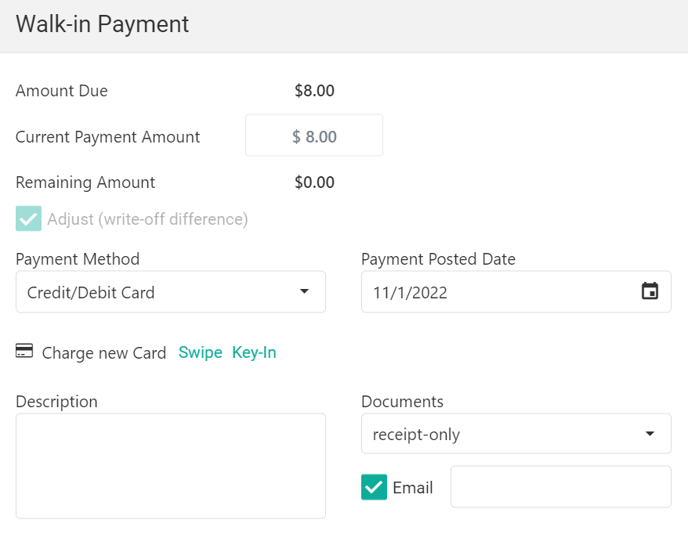Select Key-In card entry link

coord(254,352)
